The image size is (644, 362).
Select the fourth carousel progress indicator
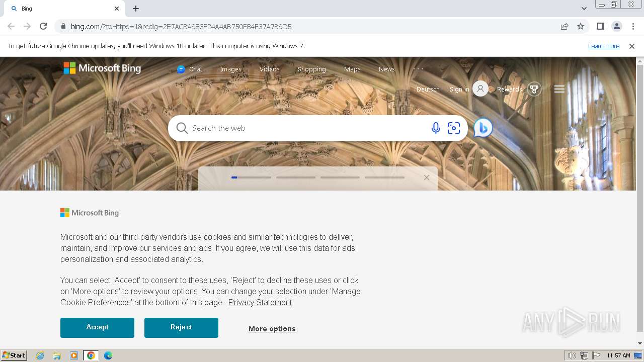click(x=384, y=177)
